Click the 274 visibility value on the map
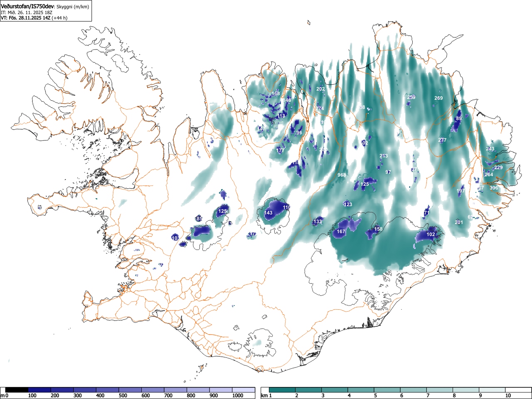This screenshot has height=399, width=532. click(x=320, y=108)
